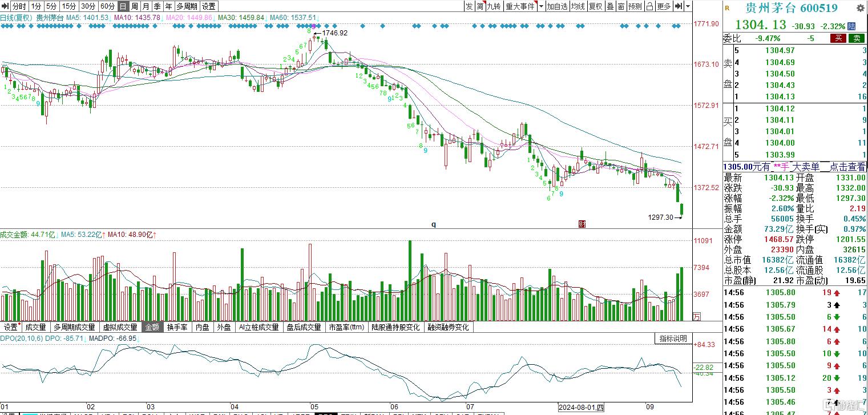Click the 涨停 limit-up value 1468.57
The image size is (868, 415).
pyautogui.click(x=778, y=240)
